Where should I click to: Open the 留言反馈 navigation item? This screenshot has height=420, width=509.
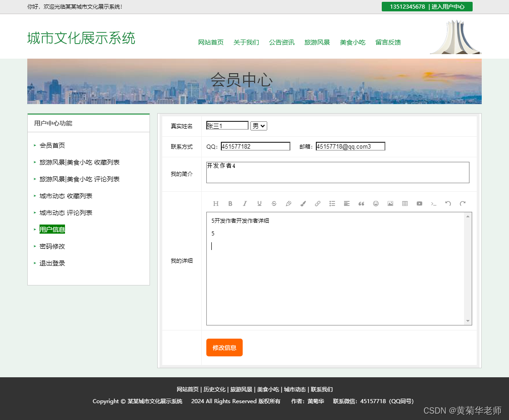click(388, 42)
